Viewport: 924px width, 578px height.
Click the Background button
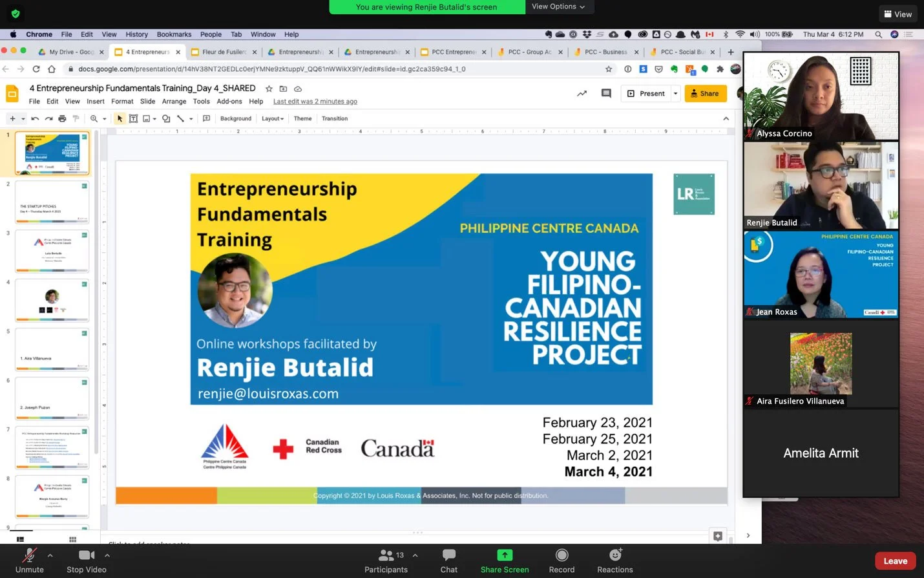(x=236, y=118)
